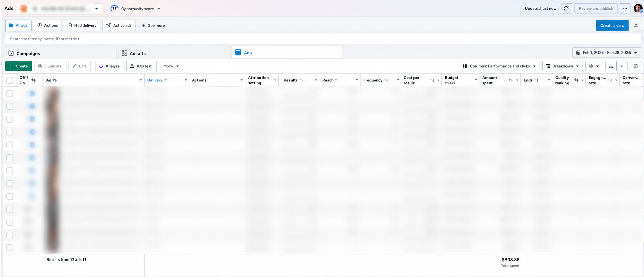The height and width of the screenshot is (277, 644).
Task: Open the Actions column options caret
Action: (241, 80)
